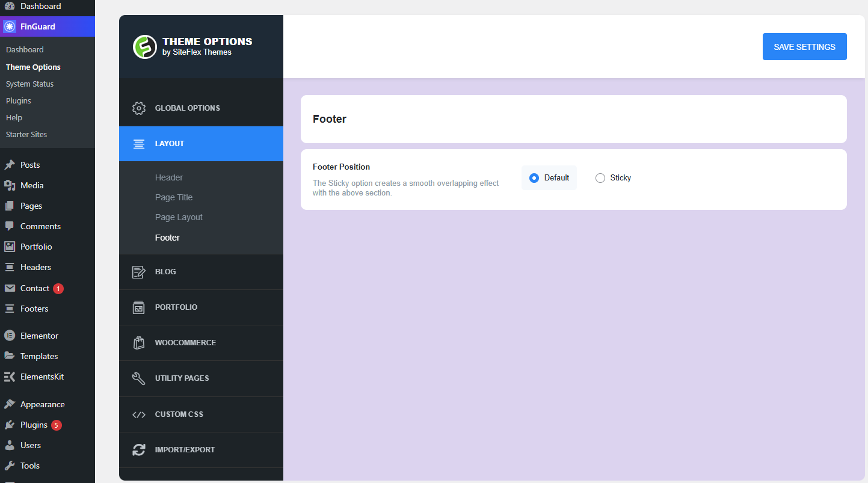The image size is (868, 483).
Task: Open System Status link under FinGuard
Action: [29, 84]
